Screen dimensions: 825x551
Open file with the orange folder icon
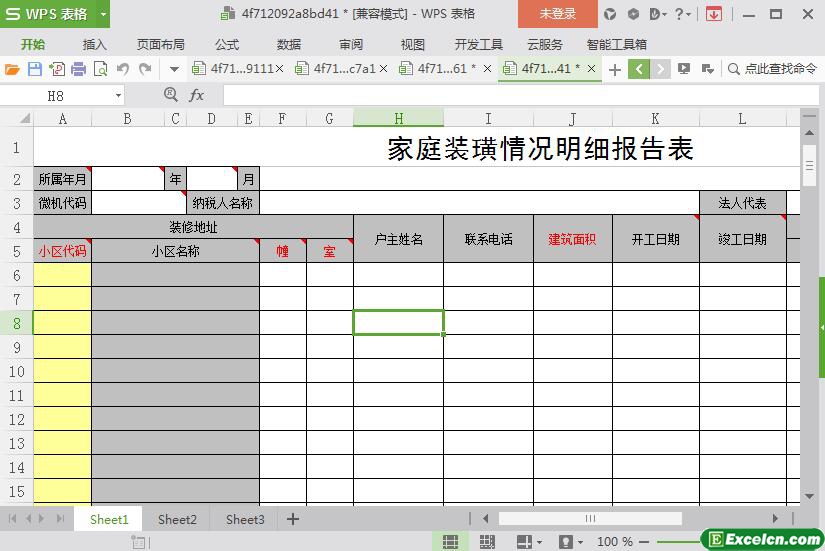[x=12, y=69]
